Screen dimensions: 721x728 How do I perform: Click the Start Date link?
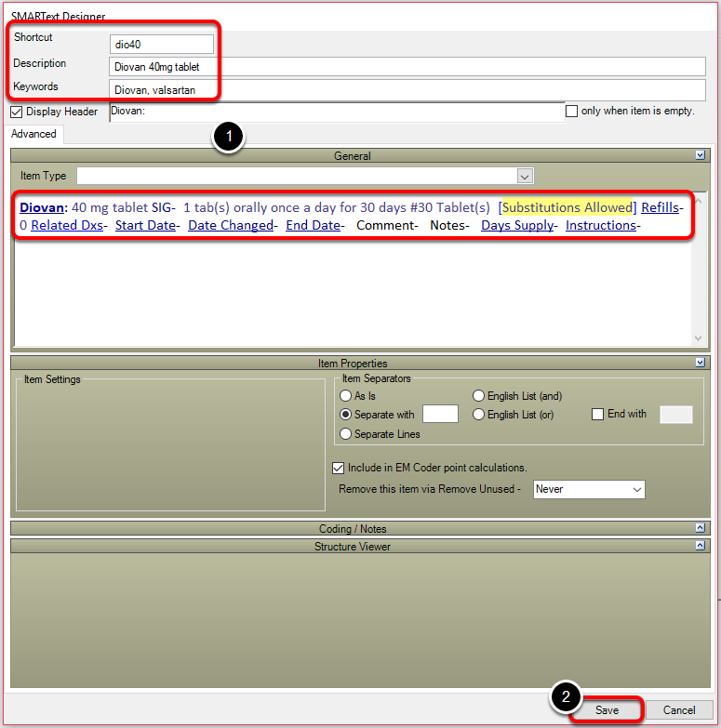[145, 225]
